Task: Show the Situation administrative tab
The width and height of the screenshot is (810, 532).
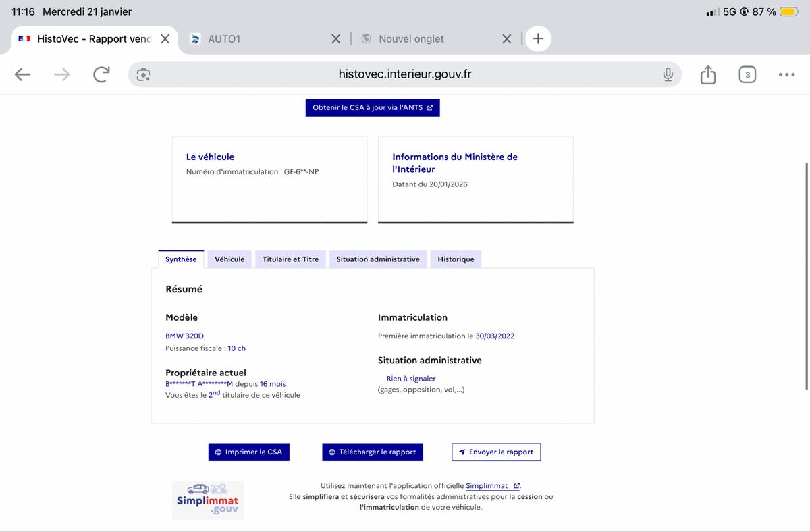Action: coord(377,259)
